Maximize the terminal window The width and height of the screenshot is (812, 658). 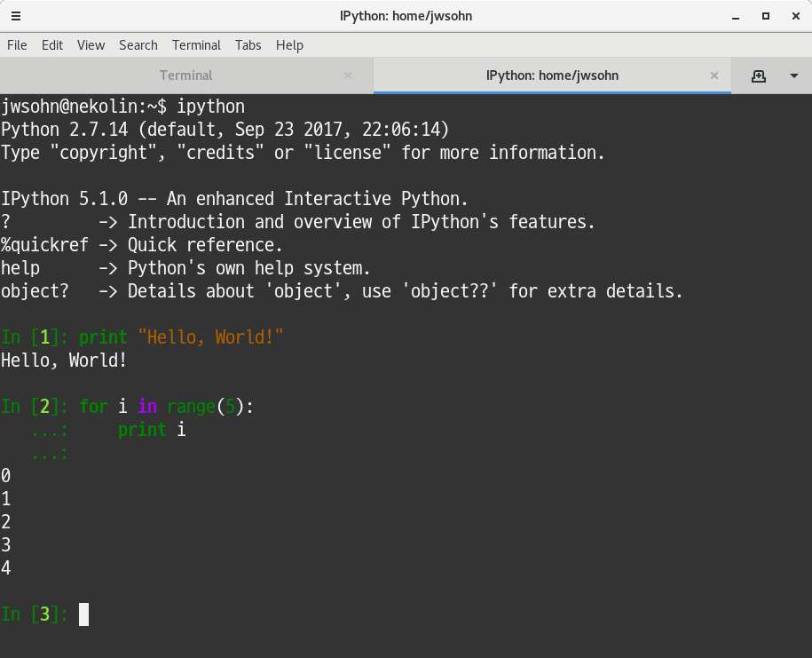[765, 16]
